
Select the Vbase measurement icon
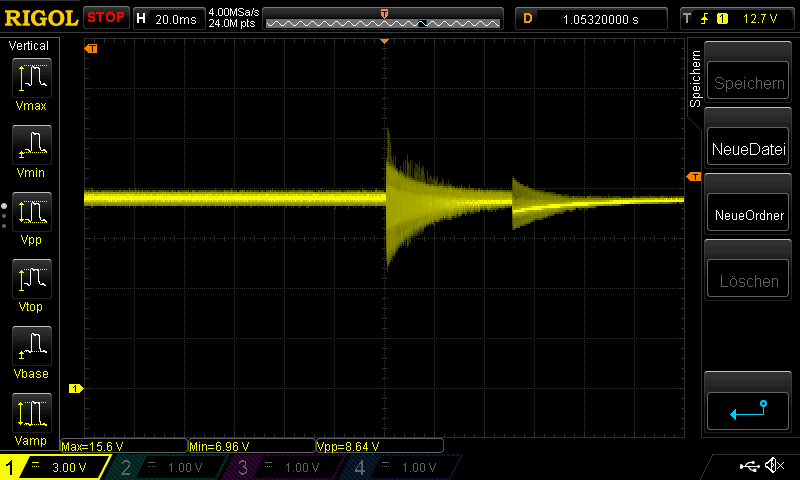tap(30, 348)
